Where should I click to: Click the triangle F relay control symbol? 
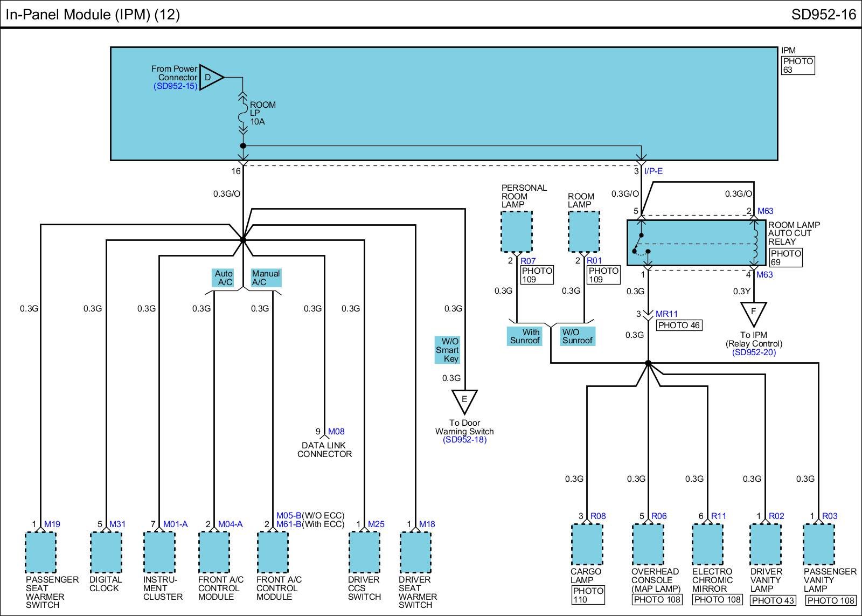[x=753, y=312]
